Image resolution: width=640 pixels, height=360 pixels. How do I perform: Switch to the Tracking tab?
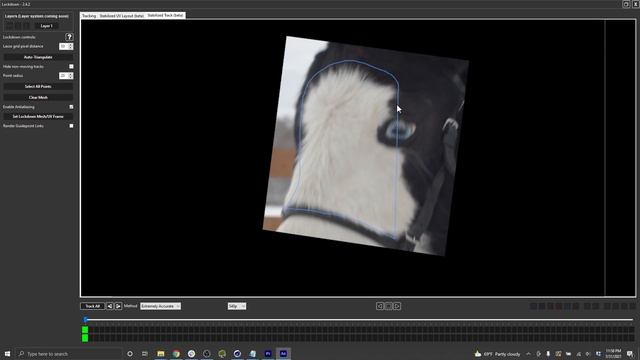(x=89, y=16)
